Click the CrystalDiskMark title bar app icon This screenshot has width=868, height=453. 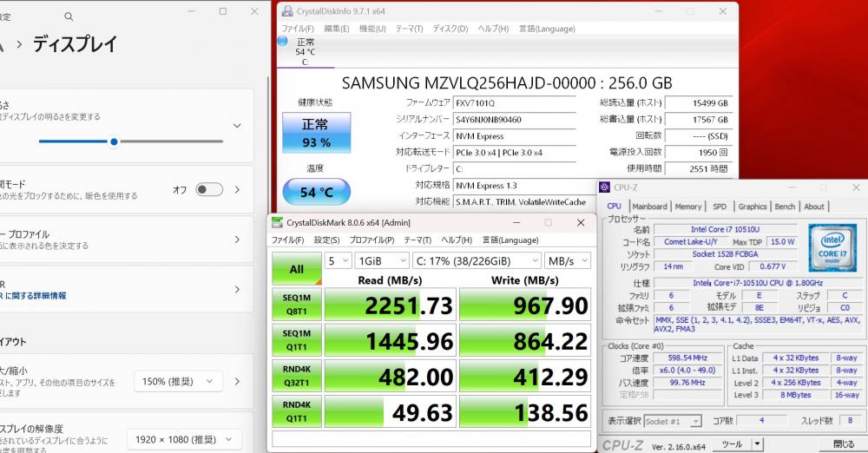click(278, 223)
